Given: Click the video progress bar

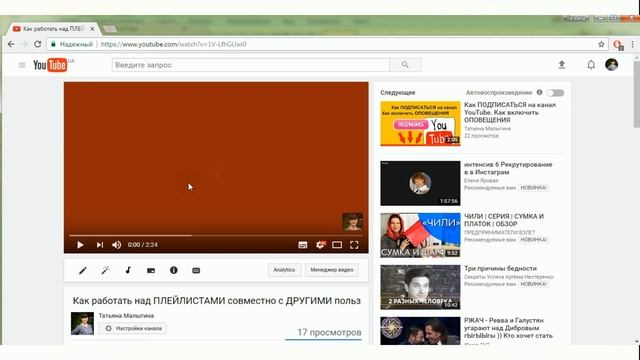Looking at the screenshot, I should pos(216,236).
